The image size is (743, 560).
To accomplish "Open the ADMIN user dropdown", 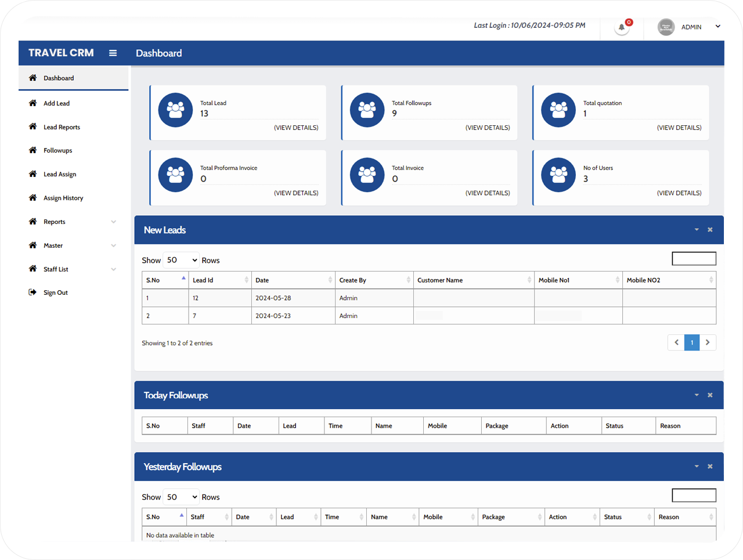I will [717, 27].
